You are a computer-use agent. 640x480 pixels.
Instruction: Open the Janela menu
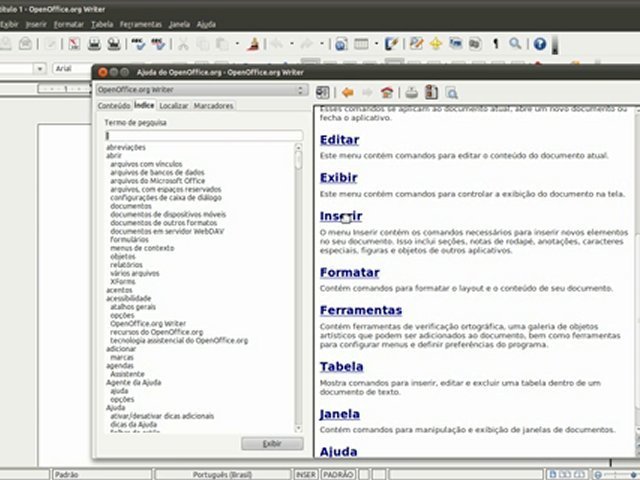179,24
